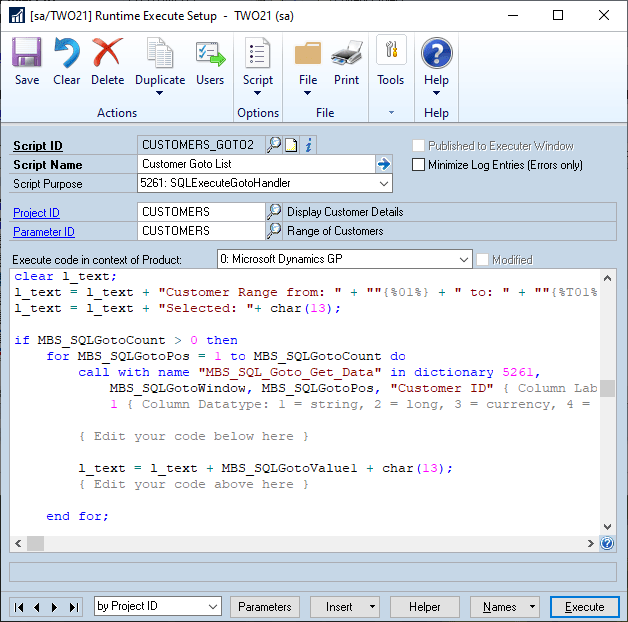Open Script Purpose dropdown
The image size is (628, 622).
point(384,183)
